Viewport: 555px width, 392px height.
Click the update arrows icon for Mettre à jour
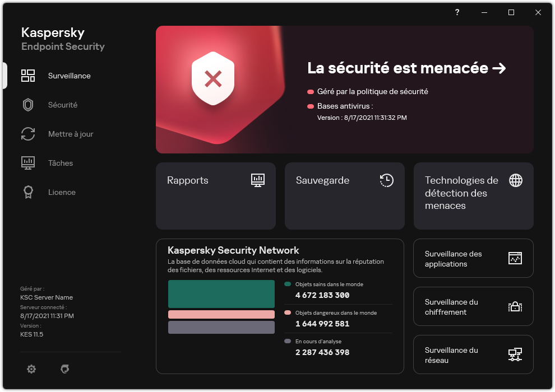coord(28,134)
